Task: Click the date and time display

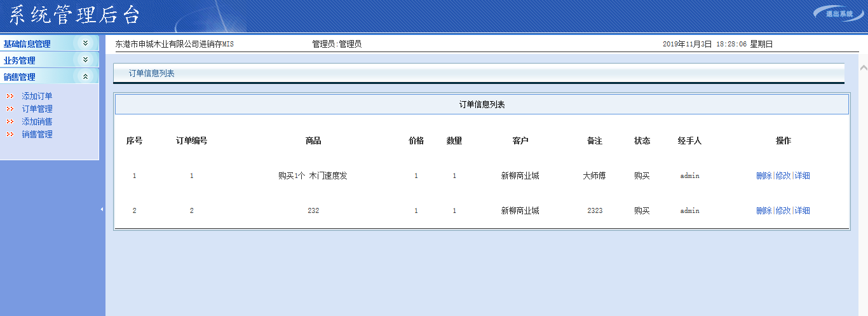Action: [x=717, y=44]
